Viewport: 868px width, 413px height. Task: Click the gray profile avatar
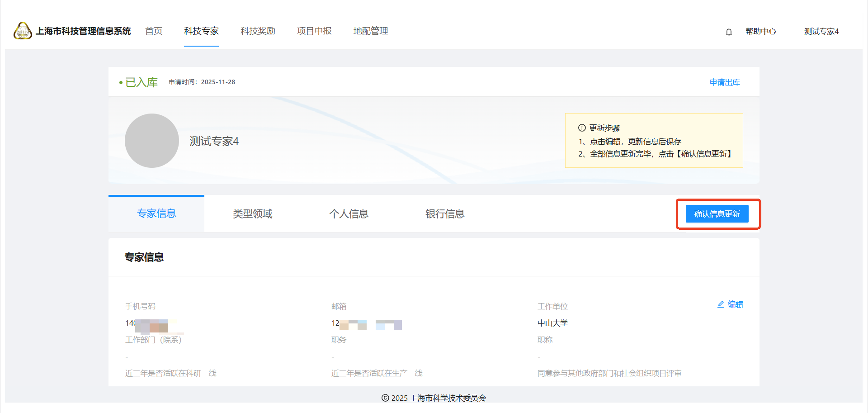(x=152, y=141)
